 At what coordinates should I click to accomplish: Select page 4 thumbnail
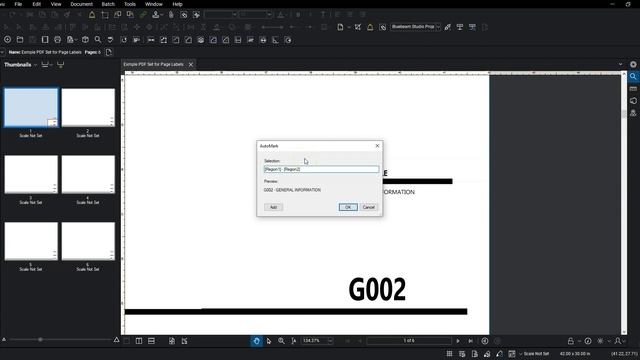coord(88,174)
